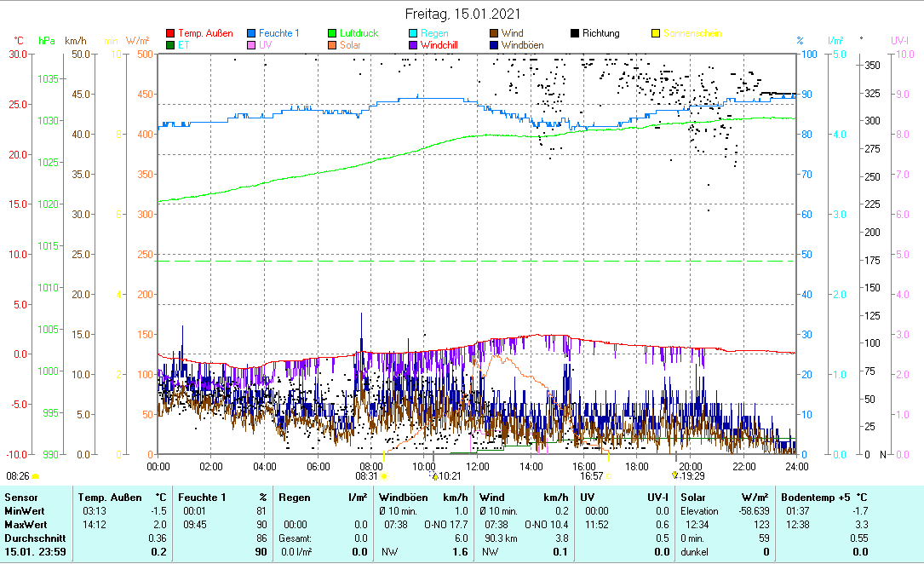
Task: Click the brown Wind legend square
Action: [x=496, y=33]
